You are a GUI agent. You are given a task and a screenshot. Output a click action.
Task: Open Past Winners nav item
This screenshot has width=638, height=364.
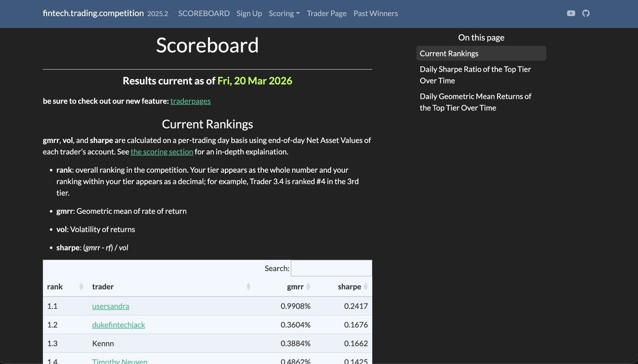(376, 13)
